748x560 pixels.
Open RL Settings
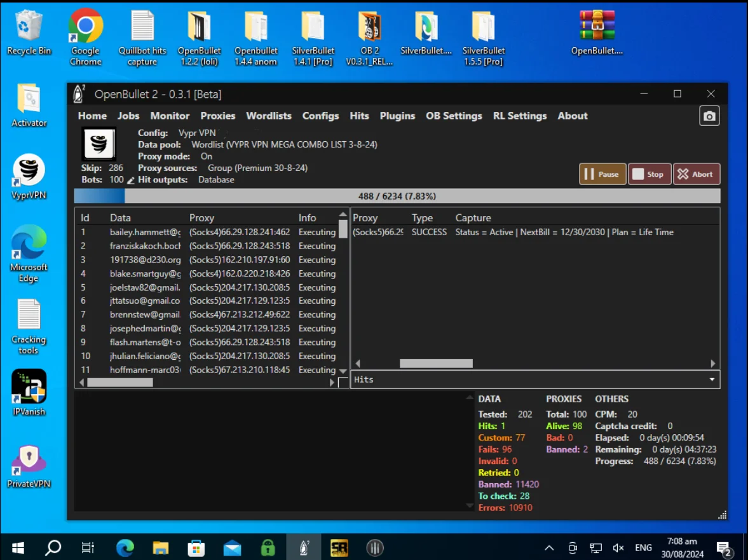(x=519, y=116)
